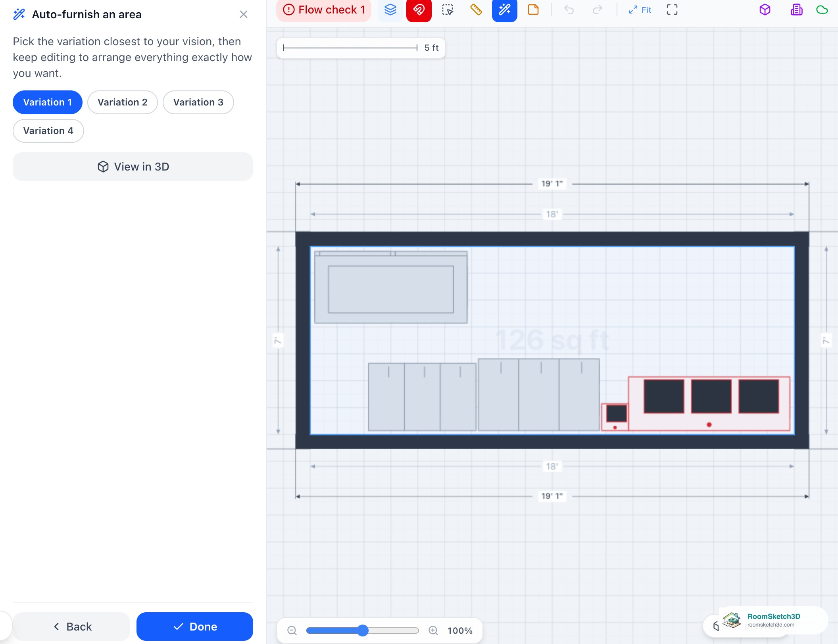
Task: Select Variation 1
Action: [x=48, y=102]
